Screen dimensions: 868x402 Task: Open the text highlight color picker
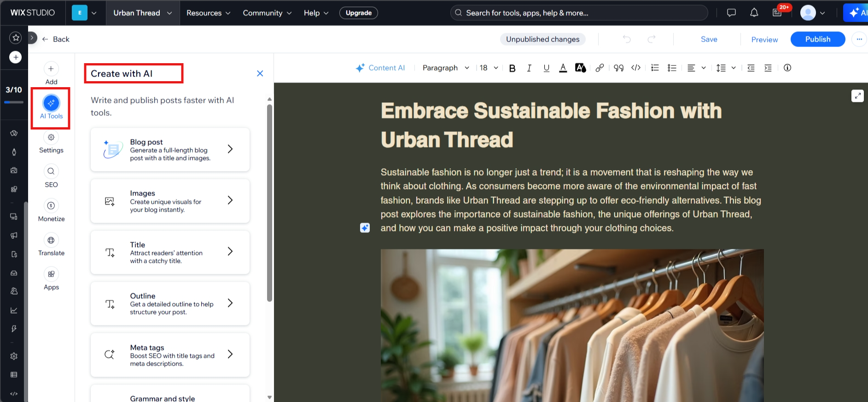point(580,68)
